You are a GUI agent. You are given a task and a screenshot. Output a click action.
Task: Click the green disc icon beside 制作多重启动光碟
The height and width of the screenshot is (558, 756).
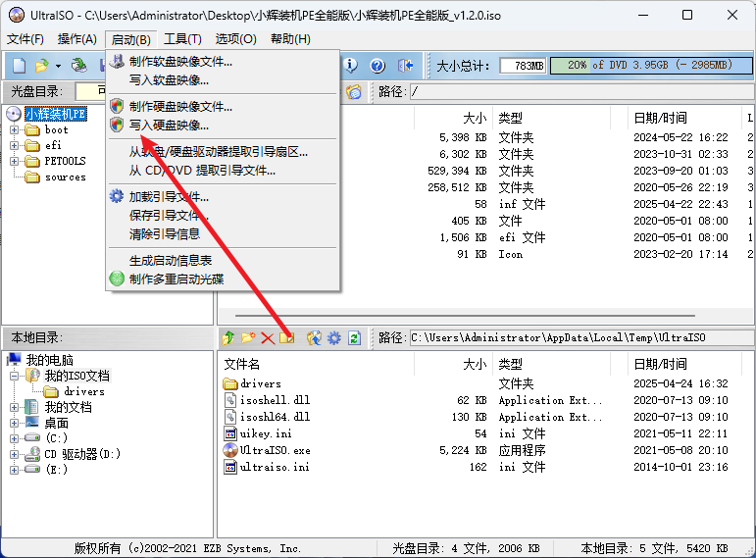click(117, 279)
